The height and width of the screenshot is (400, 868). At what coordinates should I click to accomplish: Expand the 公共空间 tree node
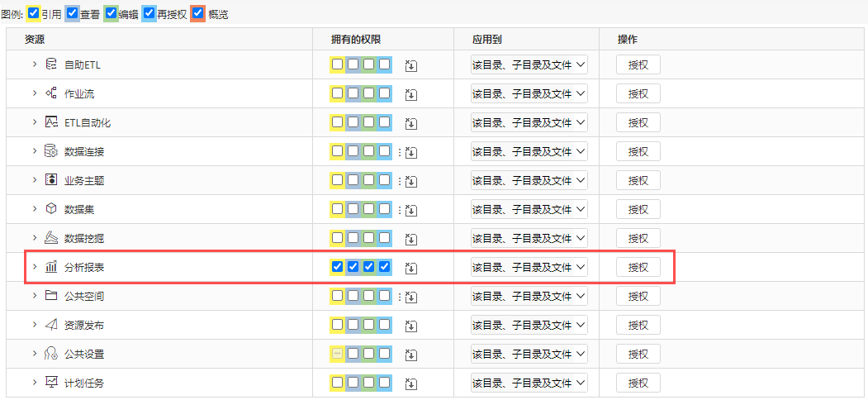pyautogui.click(x=35, y=296)
